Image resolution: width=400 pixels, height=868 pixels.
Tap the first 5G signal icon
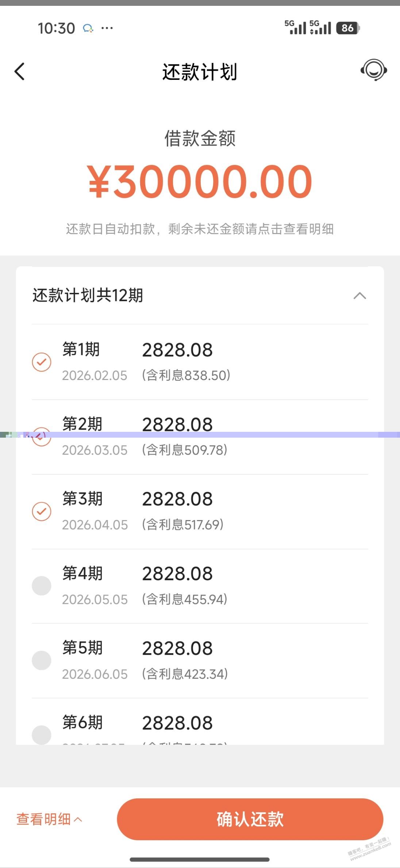pos(295,27)
